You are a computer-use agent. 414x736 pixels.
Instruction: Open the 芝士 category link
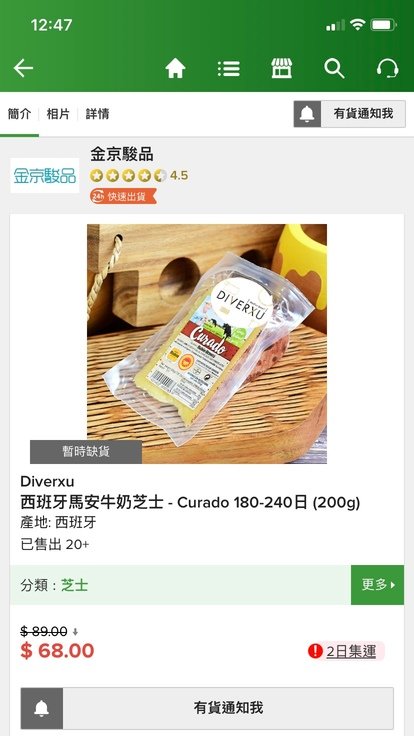(74, 585)
